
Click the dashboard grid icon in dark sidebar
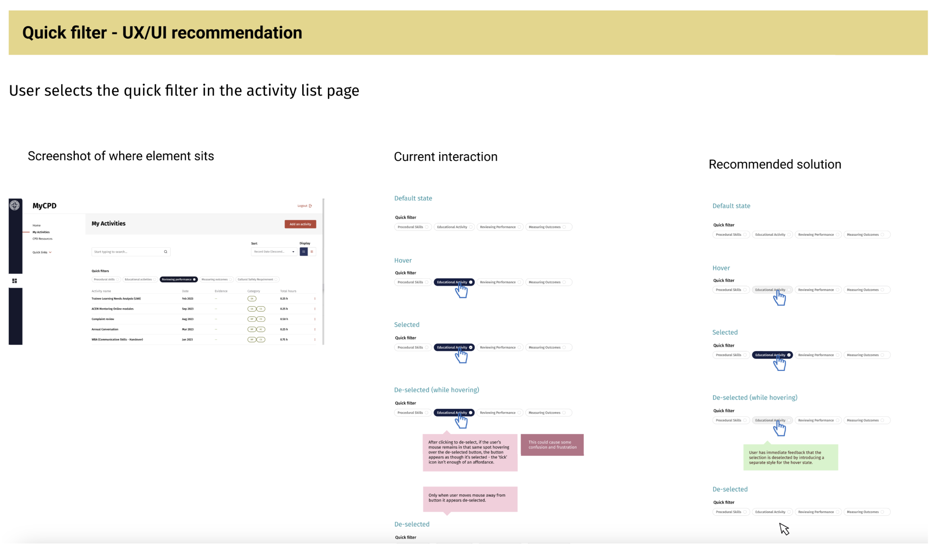tap(15, 281)
